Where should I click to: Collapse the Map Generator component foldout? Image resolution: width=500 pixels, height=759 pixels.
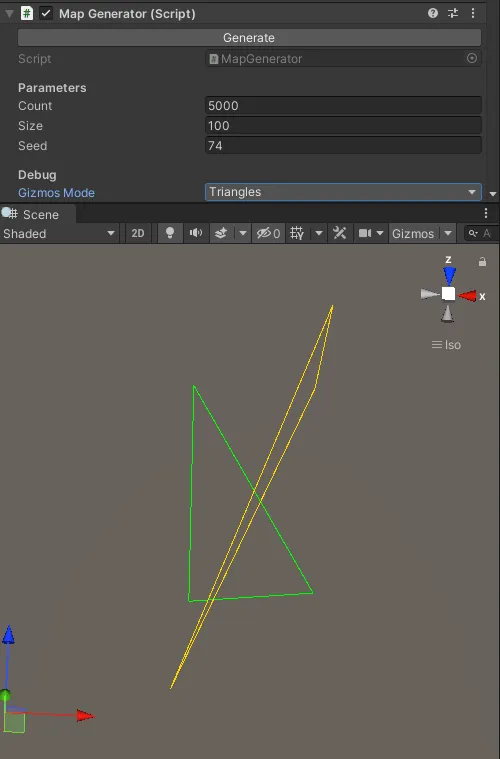tap(9, 14)
